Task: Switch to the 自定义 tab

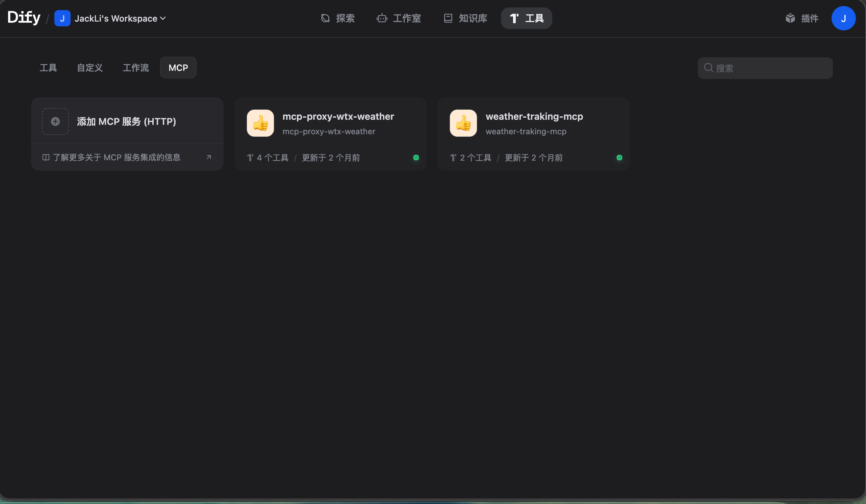Action: click(x=90, y=67)
